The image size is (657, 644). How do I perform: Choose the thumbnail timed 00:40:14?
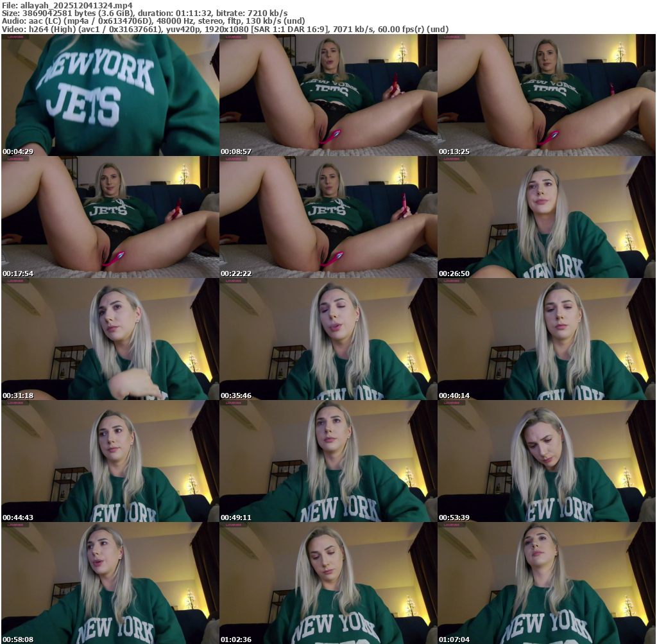click(x=547, y=339)
